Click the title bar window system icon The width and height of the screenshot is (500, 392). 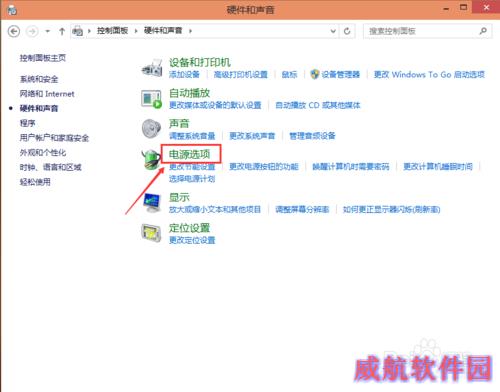12,10
